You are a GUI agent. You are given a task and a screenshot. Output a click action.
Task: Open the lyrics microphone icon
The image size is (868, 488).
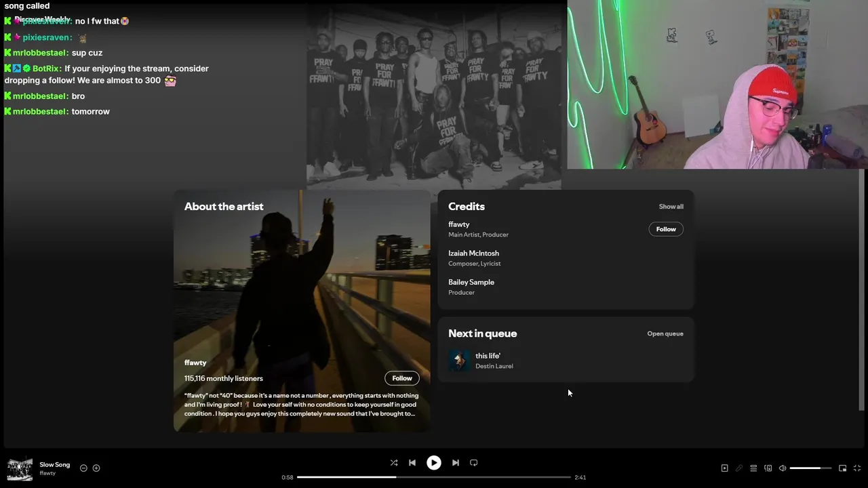(739, 468)
